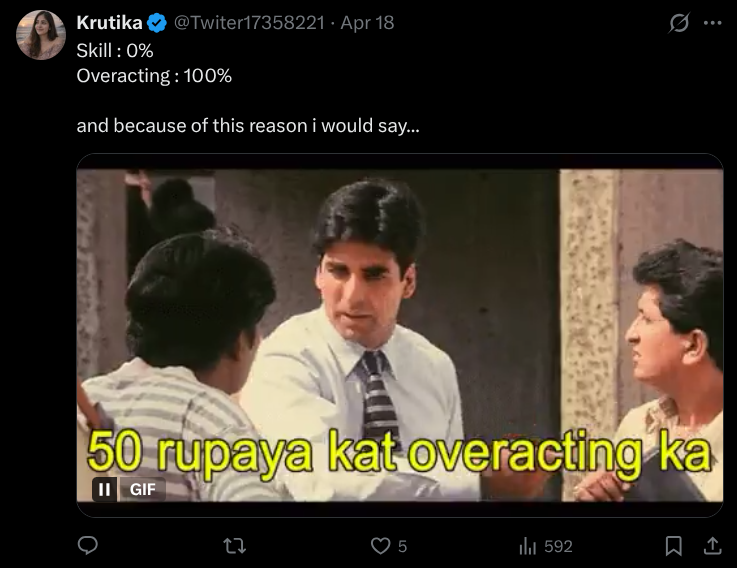This screenshot has width=737, height=568.
Task: Open the @Twiter17358221 handle link
Action: (249, 23)
